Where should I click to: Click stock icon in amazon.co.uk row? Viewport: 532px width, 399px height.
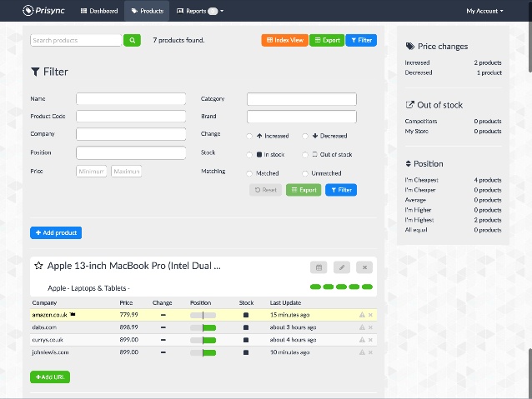click(246, 315)
